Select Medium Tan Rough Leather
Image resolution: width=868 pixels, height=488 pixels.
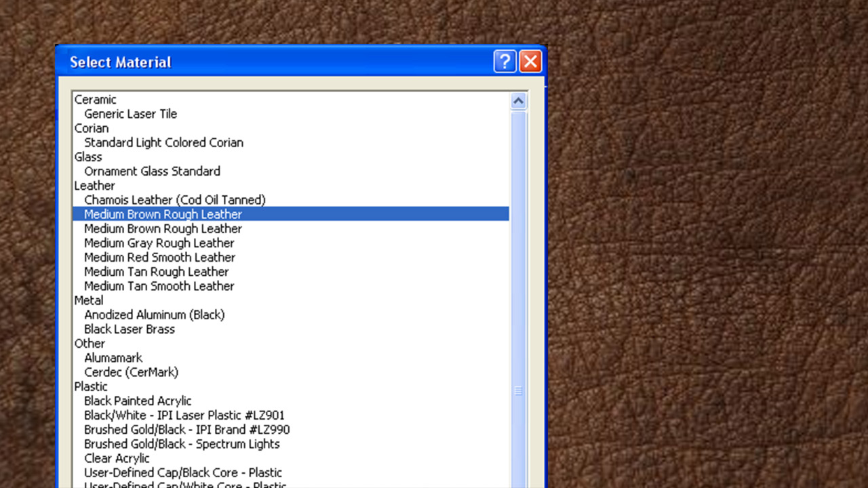point(156,272)
